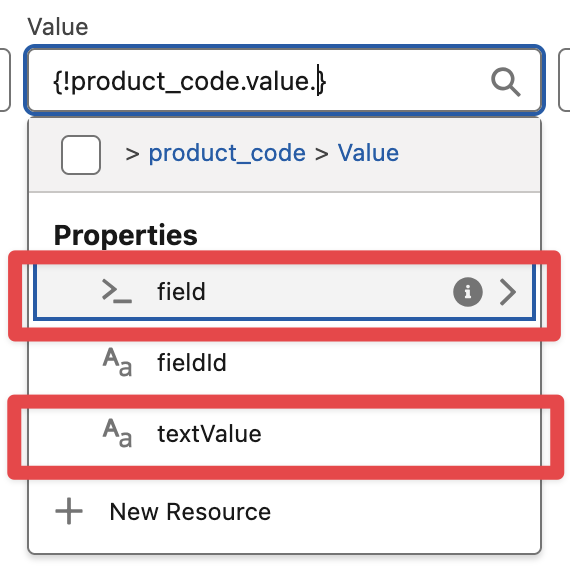
Task: Click the Apex-type icon beside field
Action: click(x=117, y=291)
